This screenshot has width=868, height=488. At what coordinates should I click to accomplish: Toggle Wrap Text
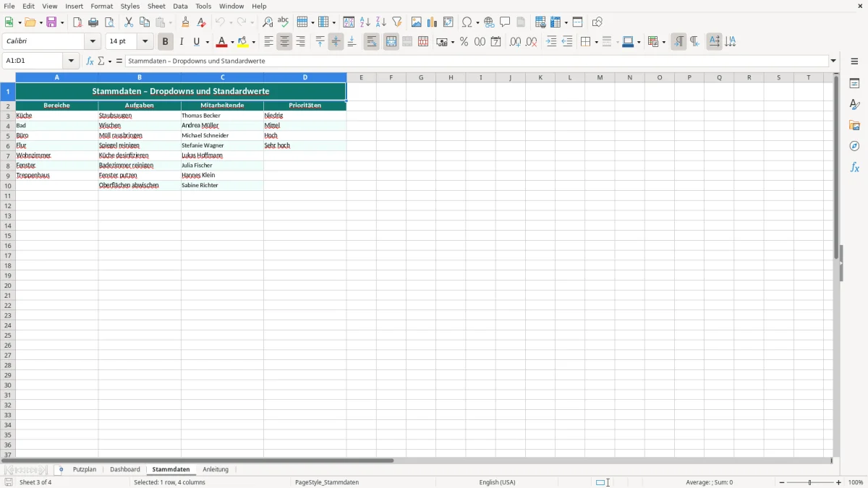[x=371, y=42]
